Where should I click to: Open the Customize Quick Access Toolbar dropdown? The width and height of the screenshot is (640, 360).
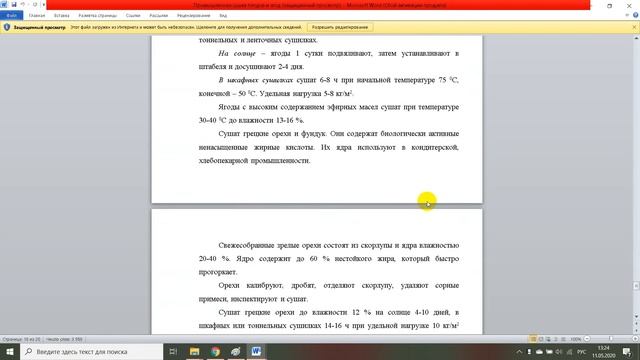pos(43,4)
